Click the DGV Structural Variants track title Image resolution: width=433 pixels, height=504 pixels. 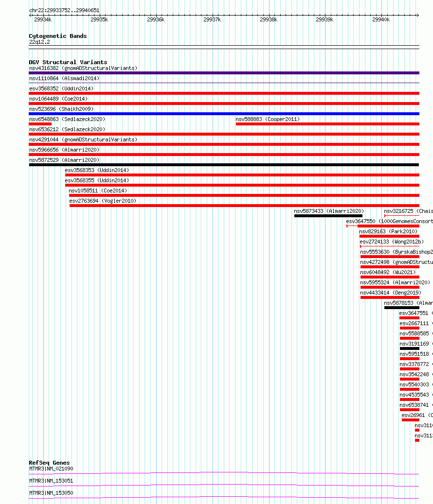[x=68, y=62]
